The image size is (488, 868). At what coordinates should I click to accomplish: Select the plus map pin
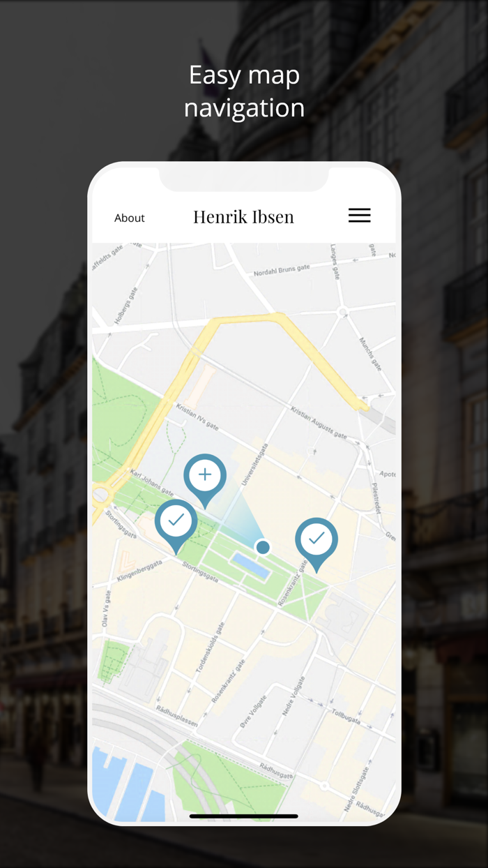tap(205, 480)
